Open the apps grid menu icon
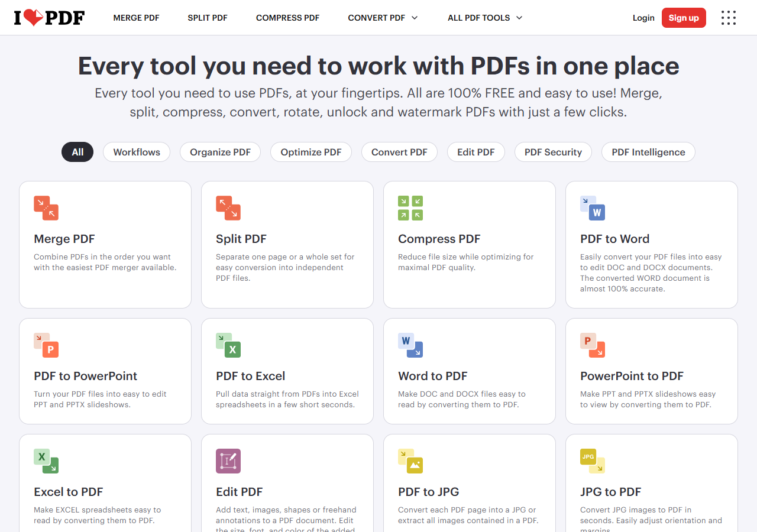The image size is (757, 532). pyautogui.click(x=729, y=18)
